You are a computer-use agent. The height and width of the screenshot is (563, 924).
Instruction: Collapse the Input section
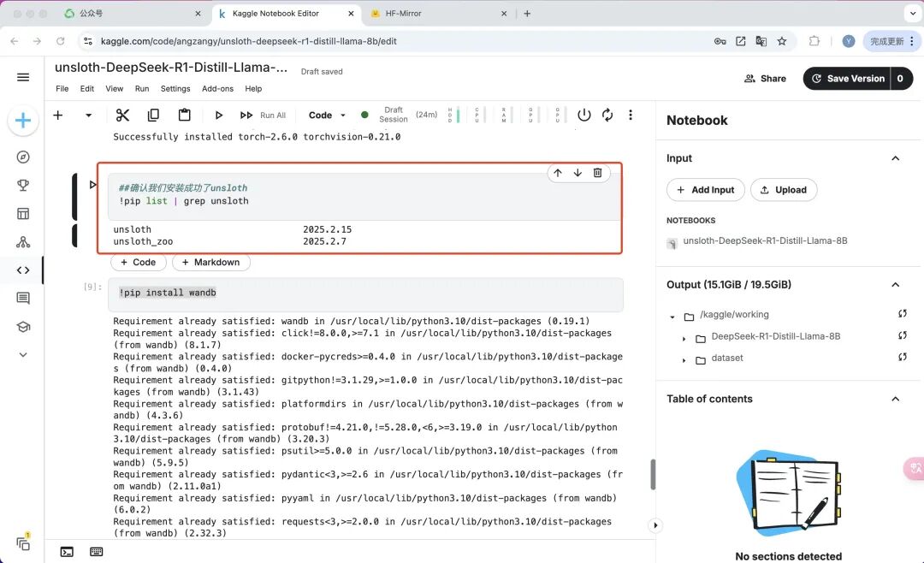click(x=896, y=158)
